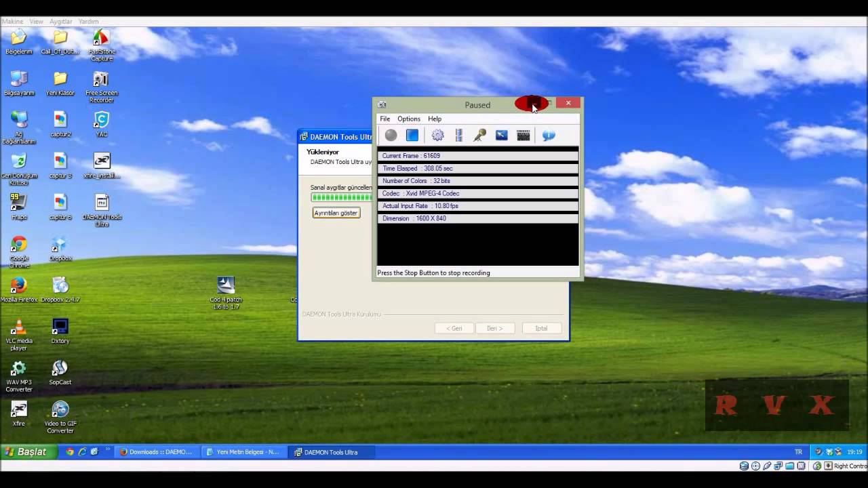Click the Codec : Xvid MPEG-4 Codec row
Viewport: 868px width, 488px height.
(x=478, y=193)
